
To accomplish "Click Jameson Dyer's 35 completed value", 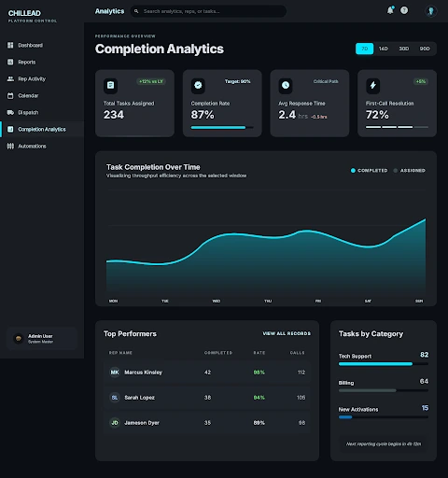I will pyautogui.click(x=207, y=423).
